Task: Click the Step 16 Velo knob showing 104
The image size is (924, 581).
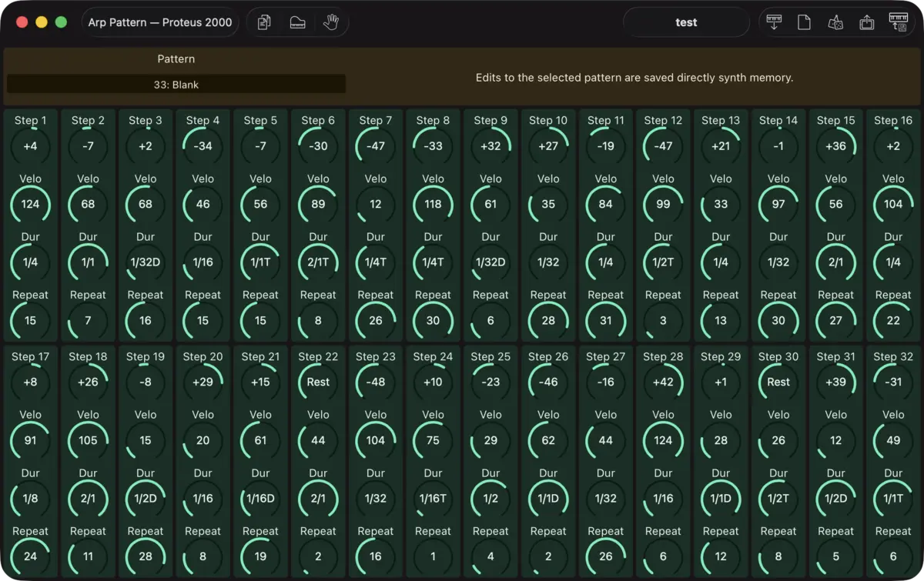Action: (x=893, y=205)
